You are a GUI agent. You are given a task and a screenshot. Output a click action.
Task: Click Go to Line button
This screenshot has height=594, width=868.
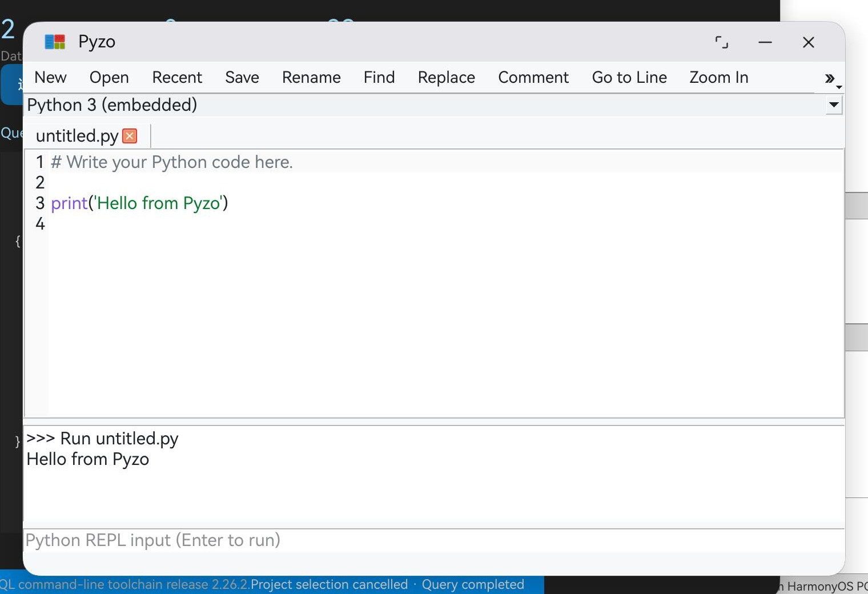click(629, 77)
